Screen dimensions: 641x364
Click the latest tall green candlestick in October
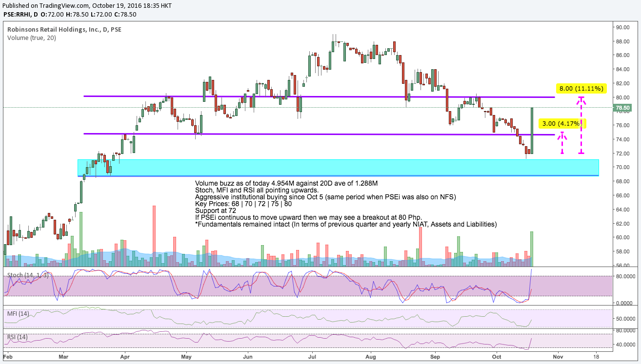[532, 131]
